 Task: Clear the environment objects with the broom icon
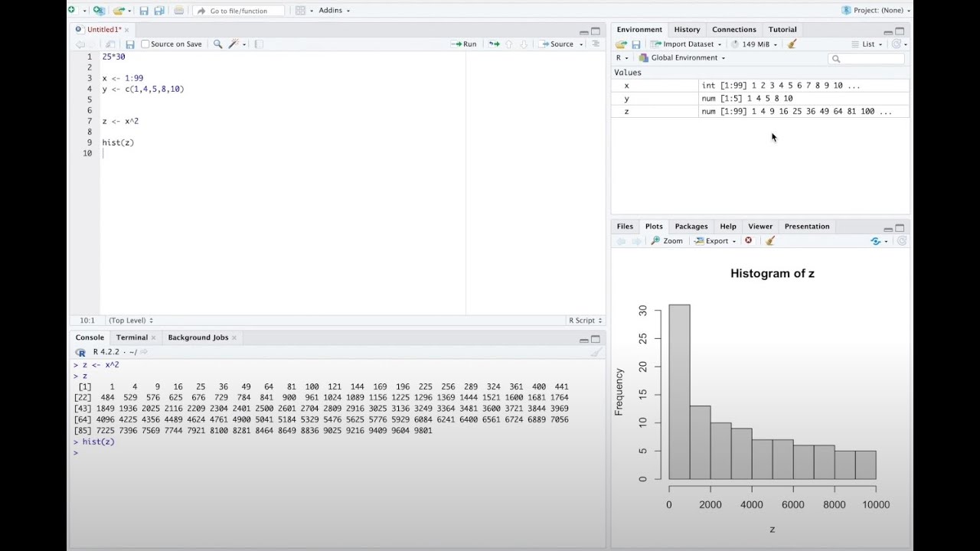(x=792, y=44)
